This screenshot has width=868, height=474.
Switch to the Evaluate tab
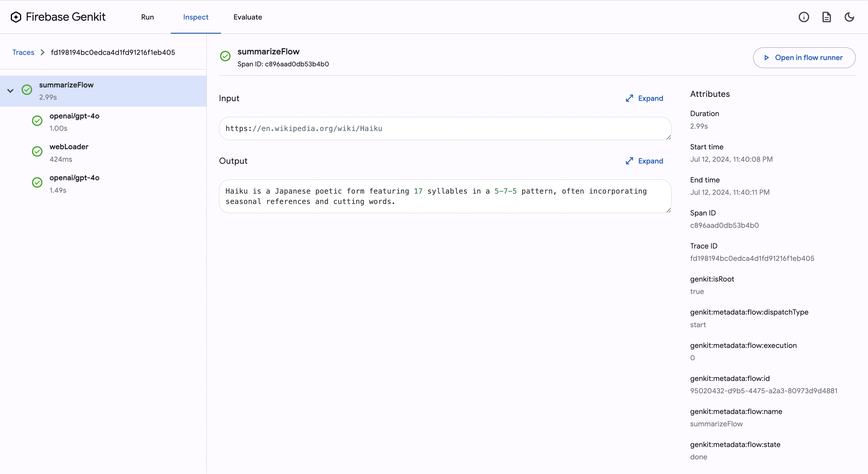tap(248, 17)
